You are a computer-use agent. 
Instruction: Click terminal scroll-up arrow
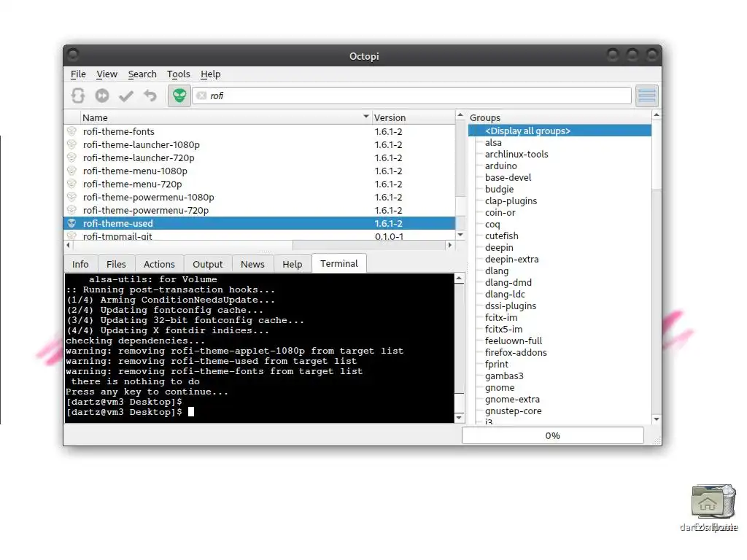click(460, 278)
